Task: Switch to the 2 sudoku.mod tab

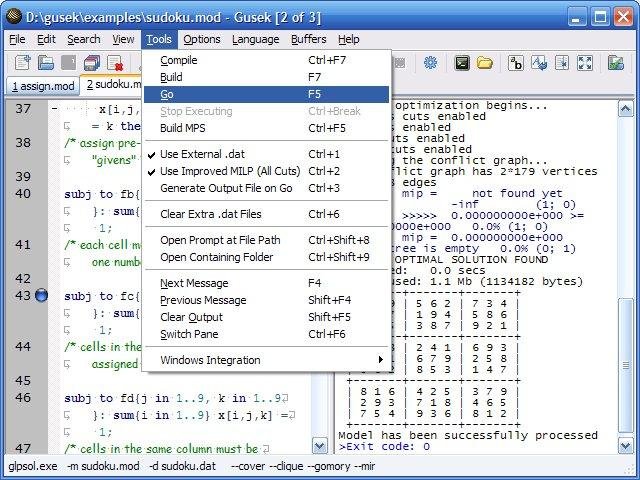Action: (x=111, y=84)
